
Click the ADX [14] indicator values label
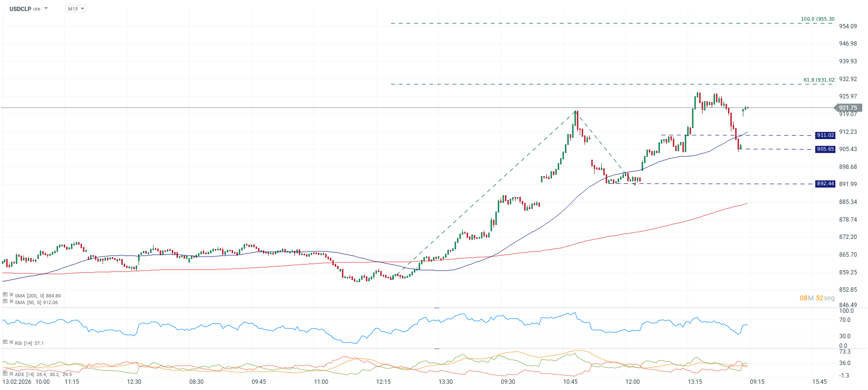(x=43, y=374)
